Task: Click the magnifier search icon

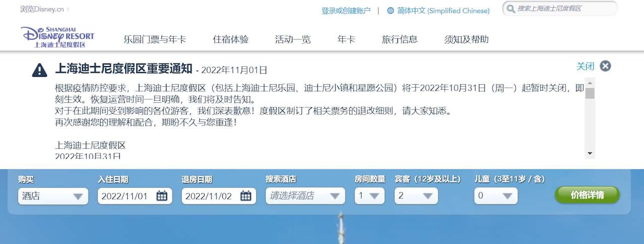Action: tap(511, 9)
